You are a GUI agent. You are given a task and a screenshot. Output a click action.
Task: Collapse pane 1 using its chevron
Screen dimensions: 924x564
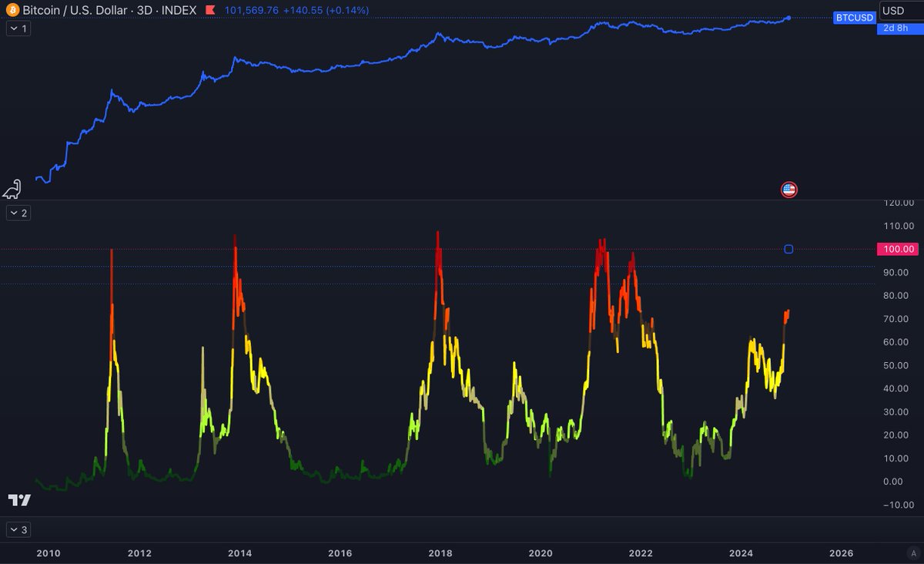(18, 29)
